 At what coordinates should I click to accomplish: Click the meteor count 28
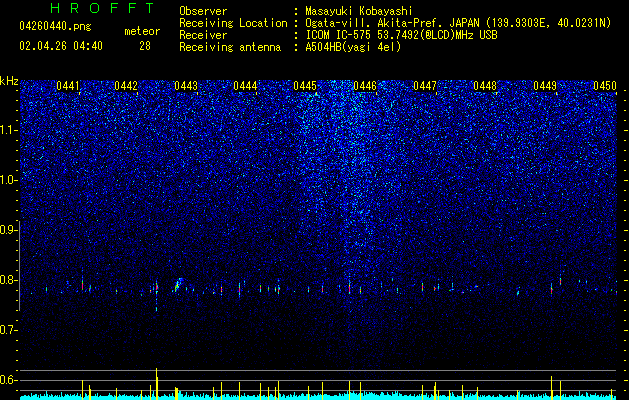click(x=145, y=46)
